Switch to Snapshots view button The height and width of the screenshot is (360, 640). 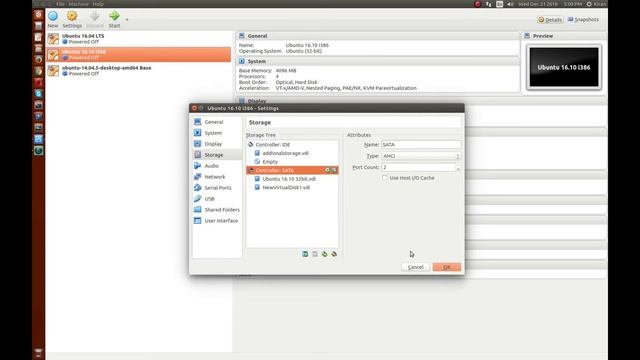click(583, 20)
